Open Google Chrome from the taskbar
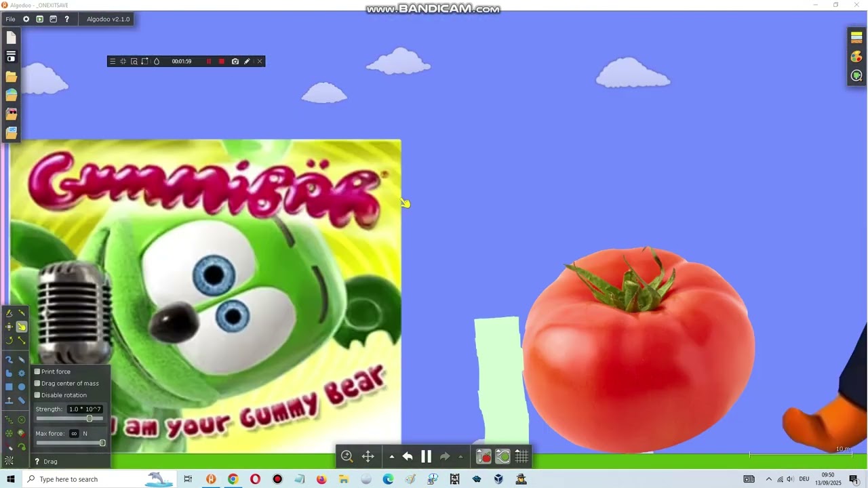This screenshot has height=488, width=868. point(233,479)
